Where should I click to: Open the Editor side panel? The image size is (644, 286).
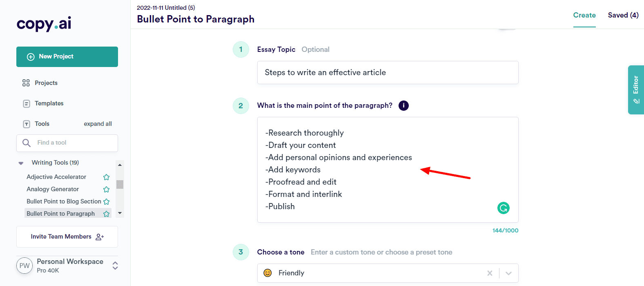[x=636, y=90]
